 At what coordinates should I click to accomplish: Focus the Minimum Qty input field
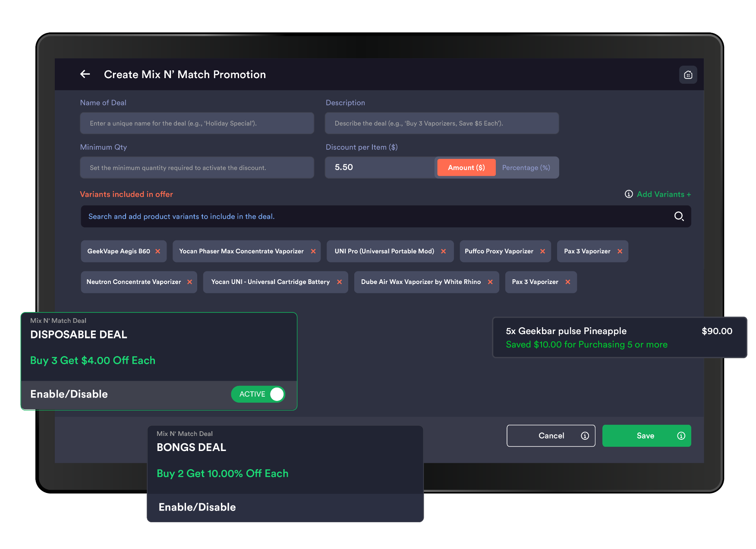[197, 167]
